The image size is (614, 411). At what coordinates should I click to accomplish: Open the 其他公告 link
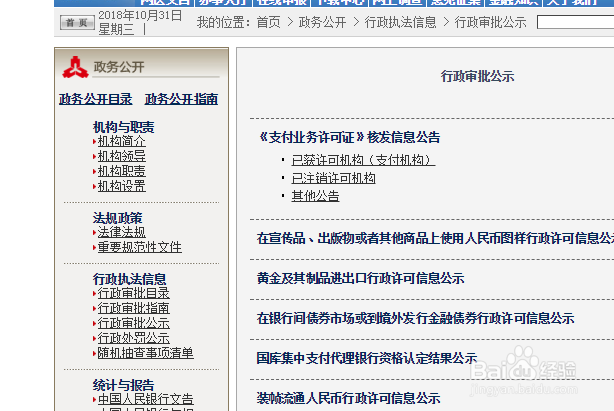click(x=315, y=196)
